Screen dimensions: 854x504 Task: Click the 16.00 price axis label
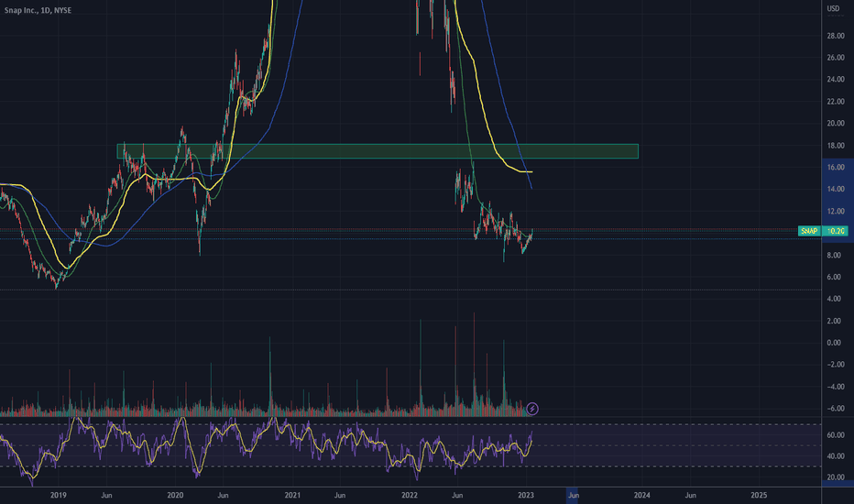point(836,168)
